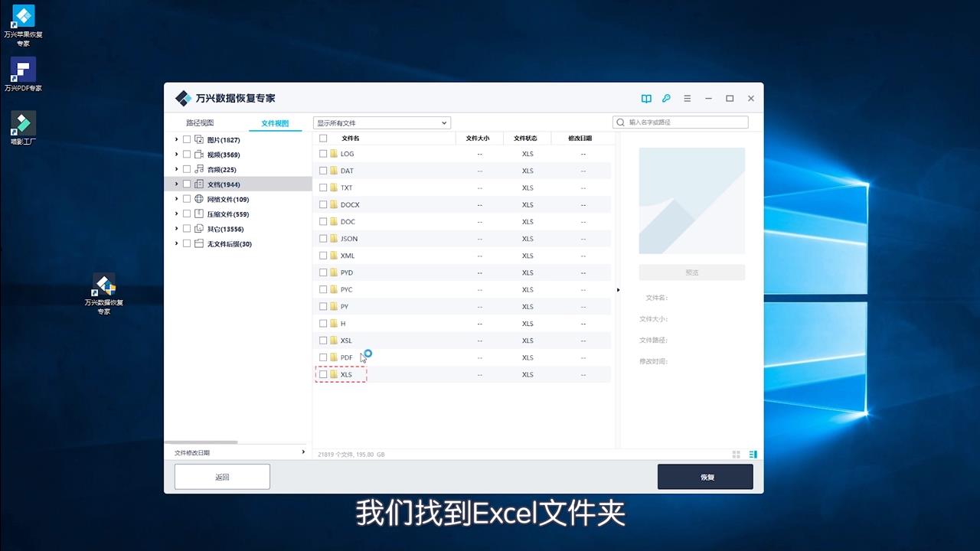Select the PYD folder name
980x551 pixels.
point(347,272)
